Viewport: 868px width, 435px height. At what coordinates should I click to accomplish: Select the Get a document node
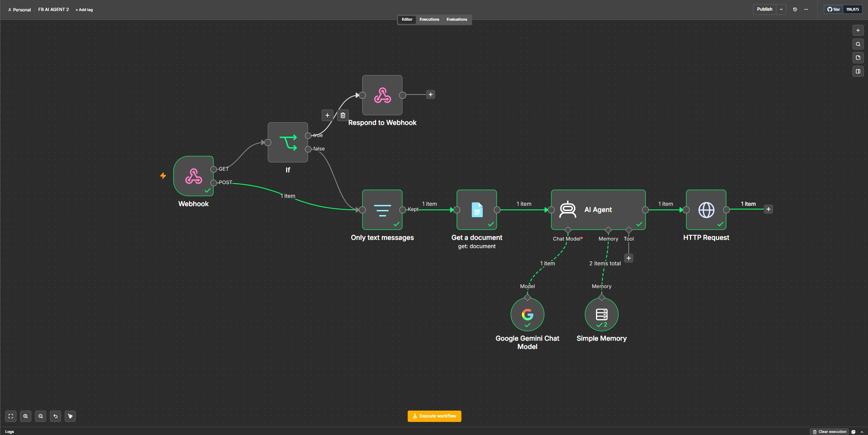click(477, 210)
